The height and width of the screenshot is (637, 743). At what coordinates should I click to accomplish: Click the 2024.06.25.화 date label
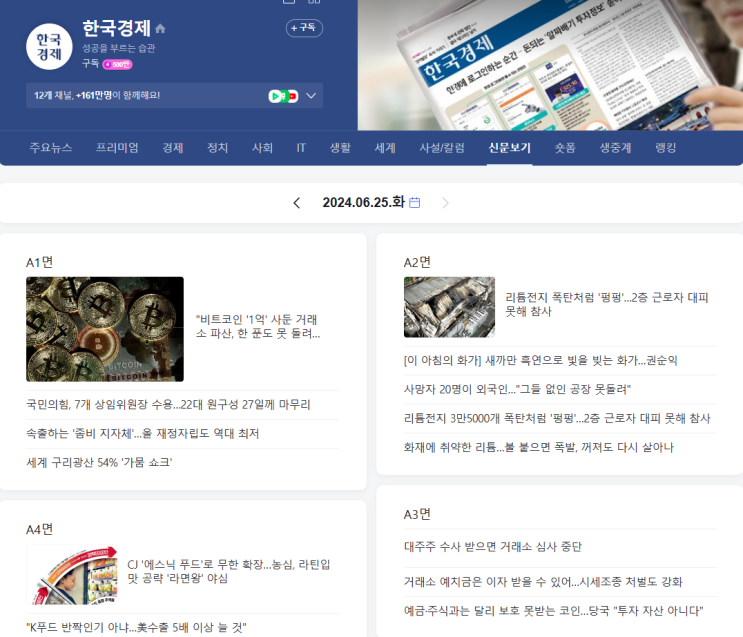click(363, 203)
